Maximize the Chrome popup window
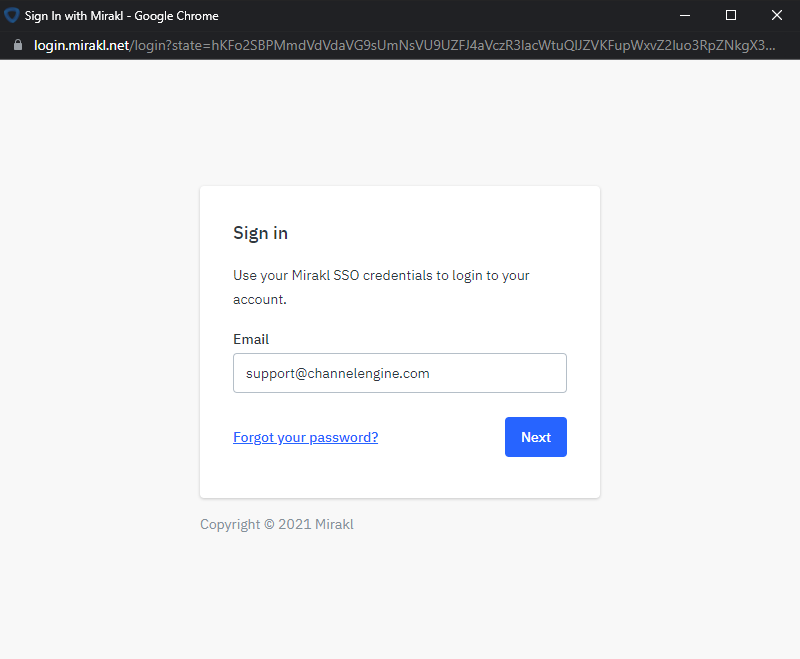Screen dimensions: 800x659 (731, 15)
